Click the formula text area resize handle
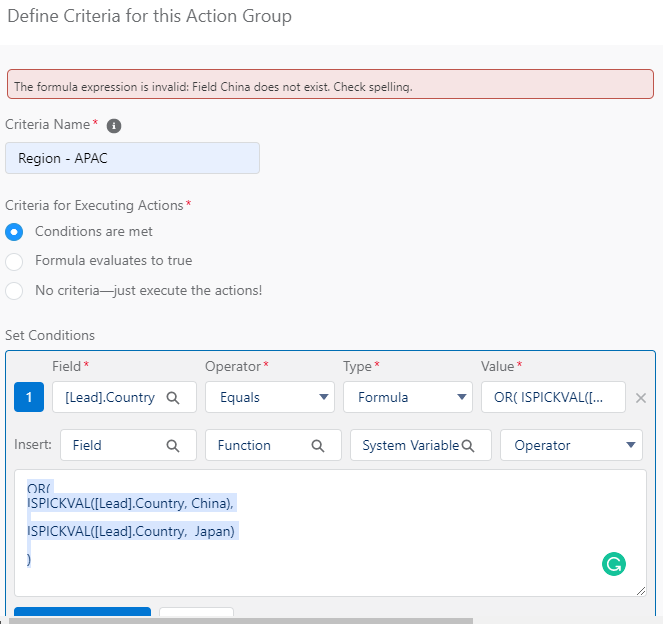663x624 pixels. pos(640,591)
